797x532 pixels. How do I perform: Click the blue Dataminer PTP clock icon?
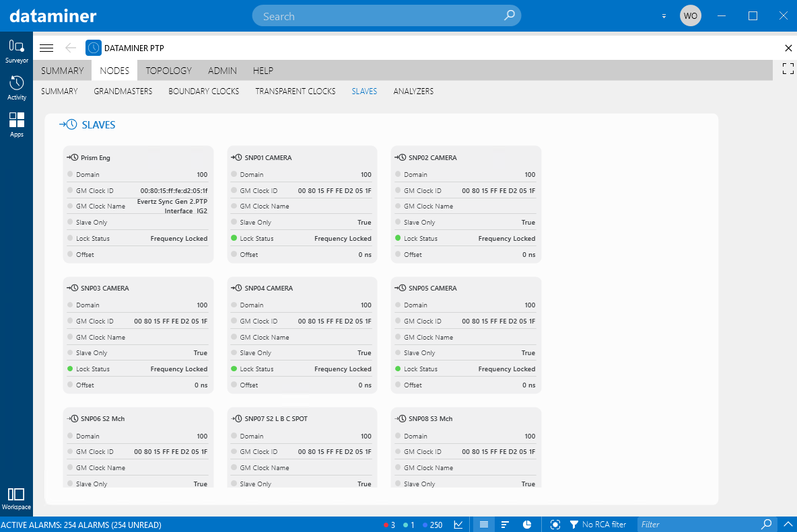point(94,48)
